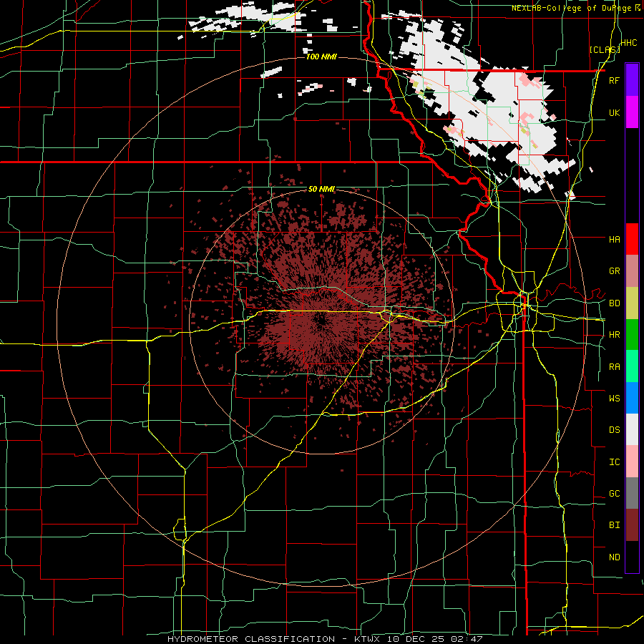Click the GC legend label
The image size is (644, 644).
(614, 493)
